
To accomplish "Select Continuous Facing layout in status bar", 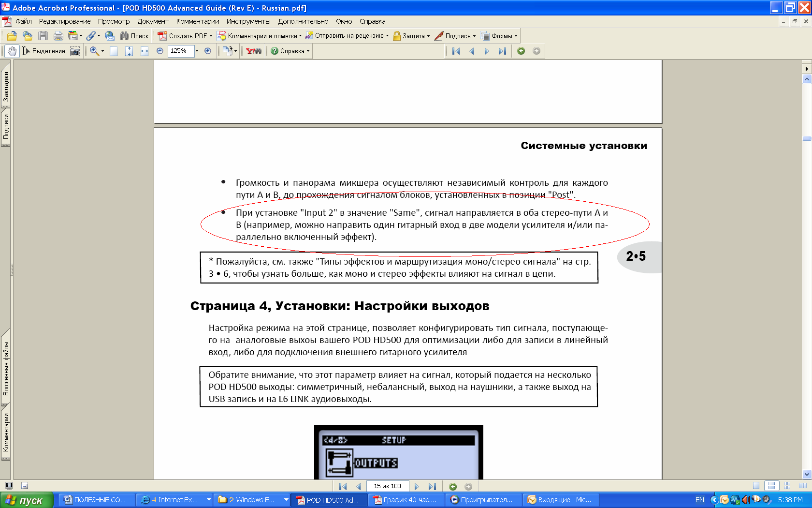I will [x=787, y=486].
